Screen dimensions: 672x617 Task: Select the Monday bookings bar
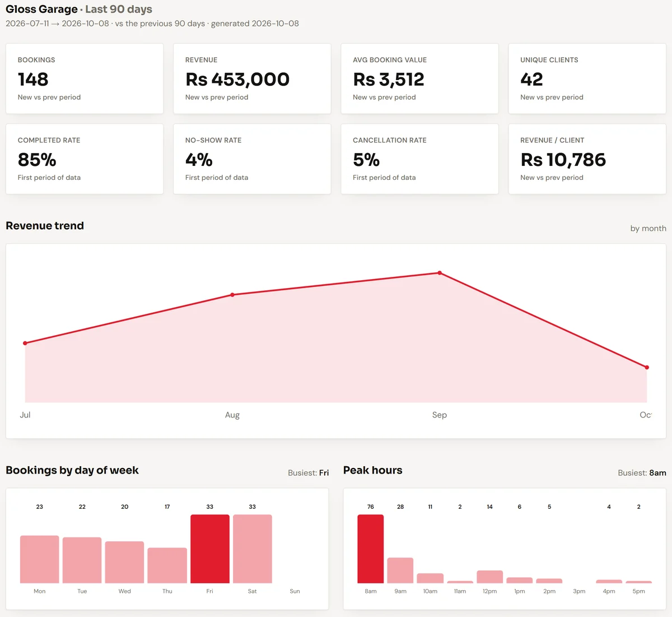[40, 559]
